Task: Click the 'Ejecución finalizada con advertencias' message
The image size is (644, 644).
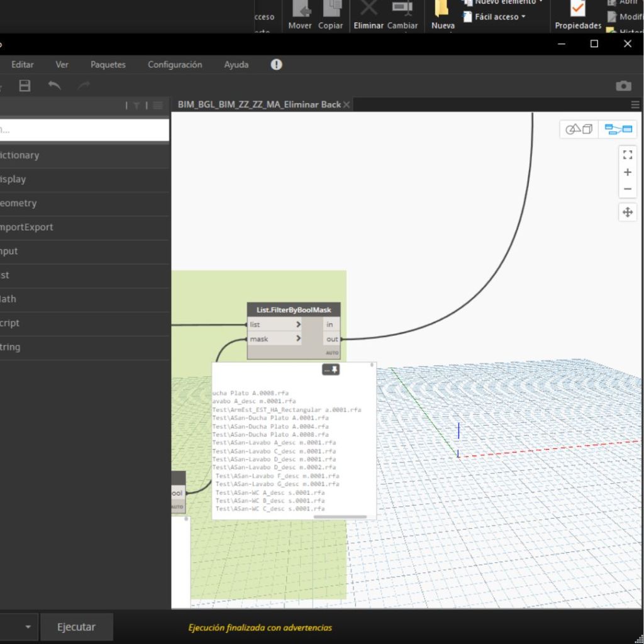Action: click(x=260, y=628)
